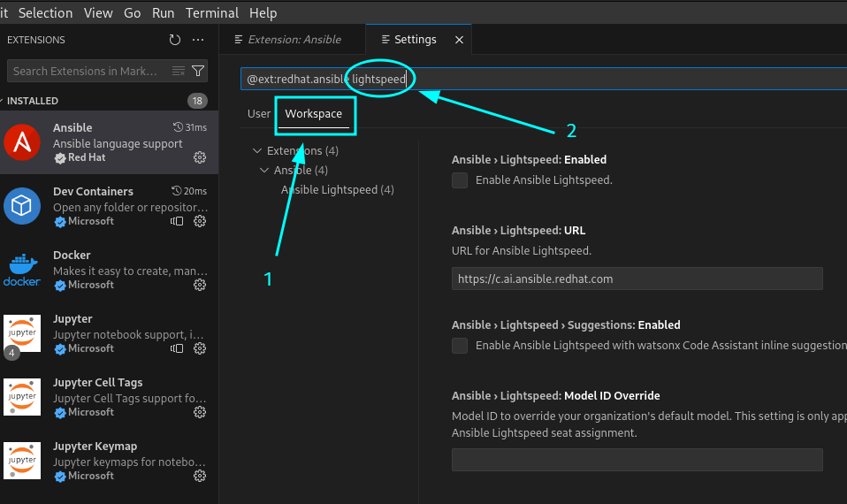
Task: Select the Ansible extension entry
Action: 109,142
